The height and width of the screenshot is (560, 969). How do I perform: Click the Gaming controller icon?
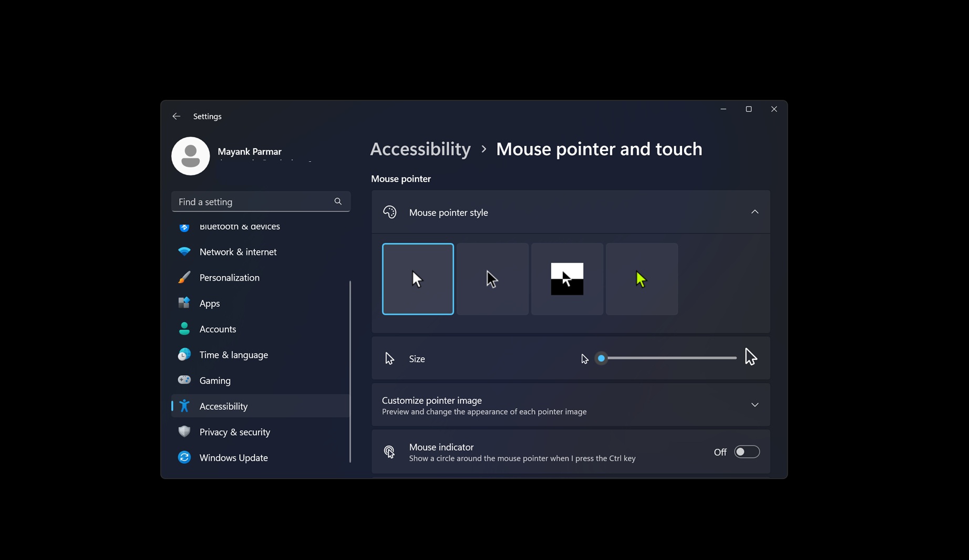[184, 380]
